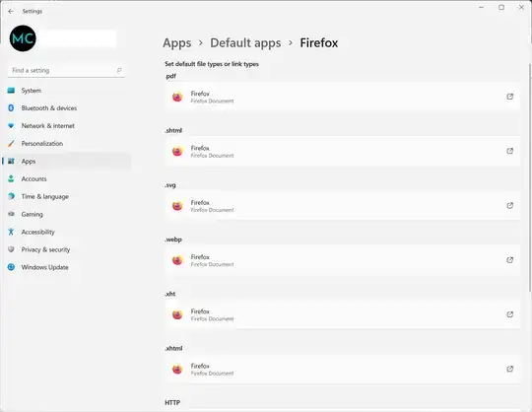This screenshot has width=532, height=412.
Task: Click the Accessibility figure icon
Action: pos(11,232)
